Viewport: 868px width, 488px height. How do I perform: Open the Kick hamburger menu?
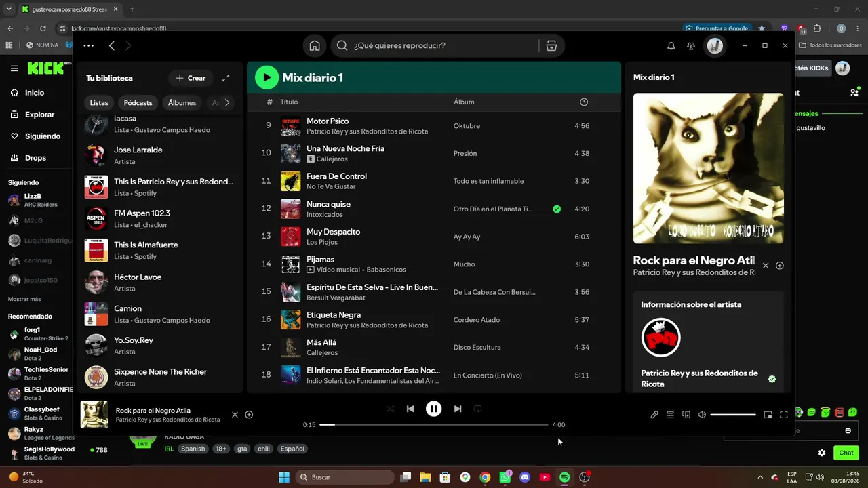click(14, 68)
